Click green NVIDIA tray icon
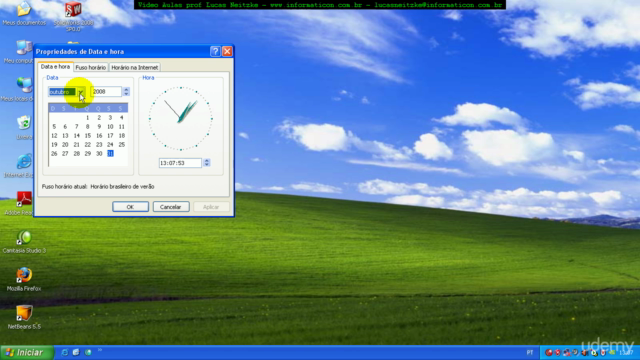The width and height of the screenshot is (640, 360). pos(612,353)
